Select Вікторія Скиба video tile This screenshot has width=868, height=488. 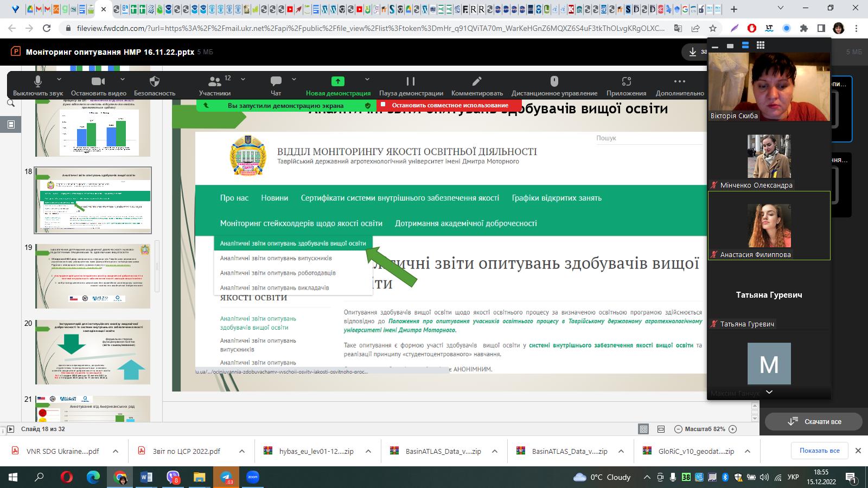[769, 87]
